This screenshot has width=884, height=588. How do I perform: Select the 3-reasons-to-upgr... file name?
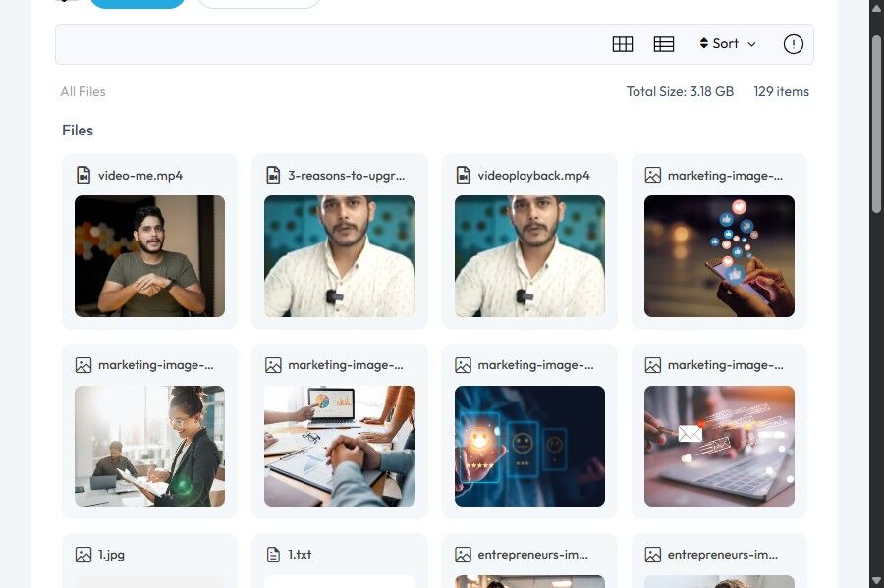click(x=346, y=176)
